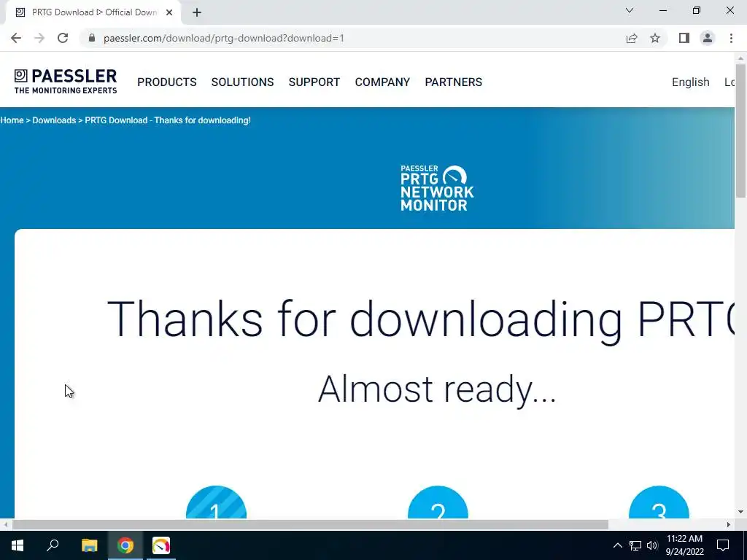
Task: Show hidden system tray icons
Action: (617, 545)
